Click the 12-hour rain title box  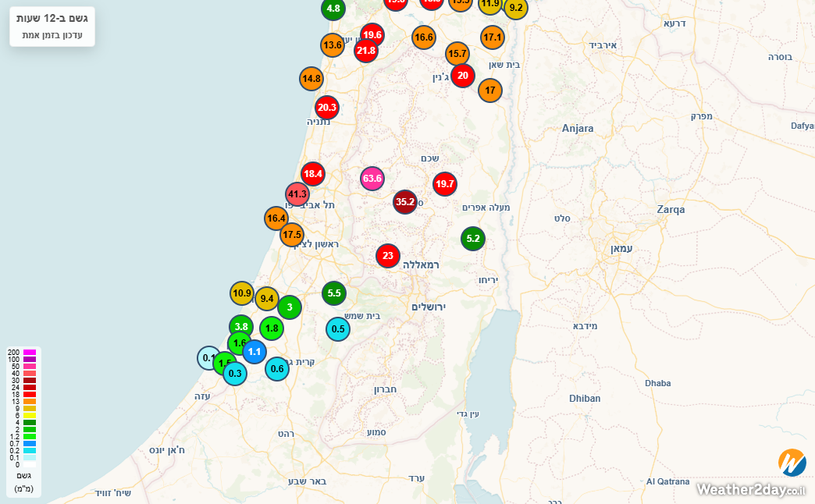(52, 26)
